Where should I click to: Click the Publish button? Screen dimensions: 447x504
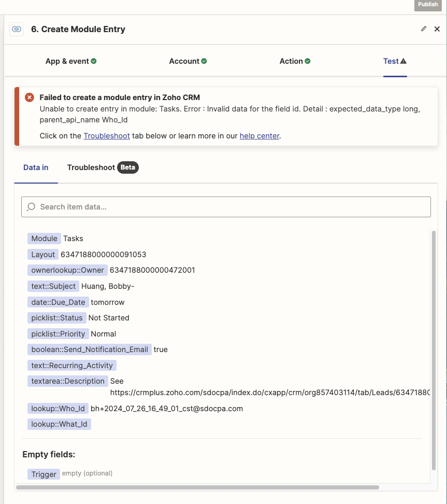(428, 5)
